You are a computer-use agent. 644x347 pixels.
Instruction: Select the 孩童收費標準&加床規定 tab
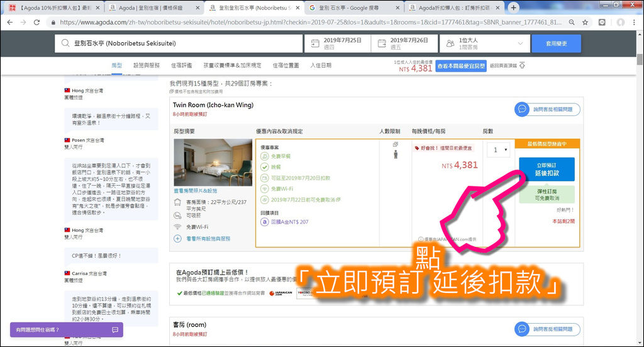coord(233,65)
